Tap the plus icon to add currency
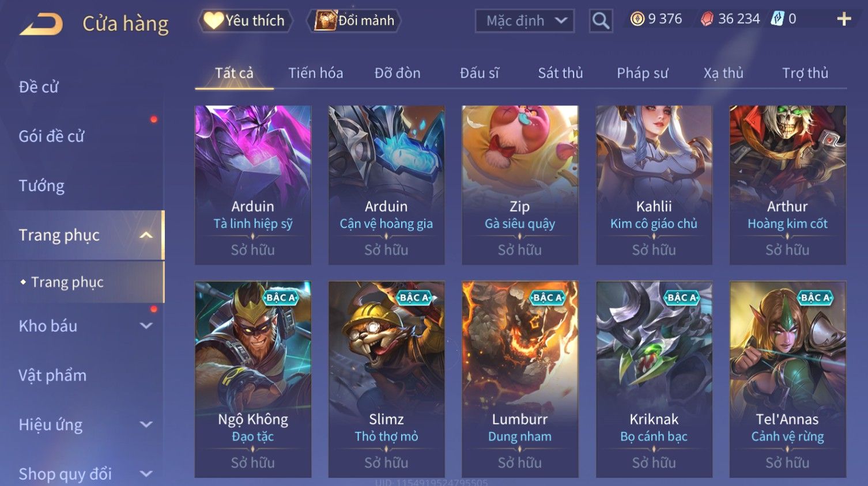Image resolution: width=868 pixels, height=486 pixels. click(x=844, y=20)
